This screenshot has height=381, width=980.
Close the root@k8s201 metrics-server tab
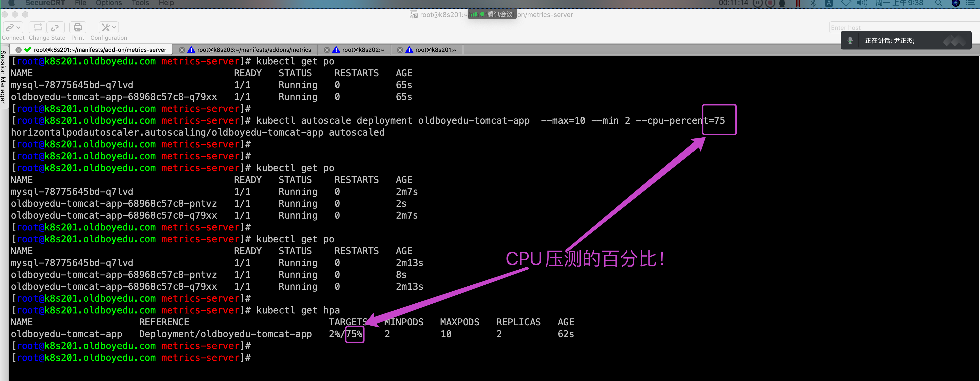(18, 50)
